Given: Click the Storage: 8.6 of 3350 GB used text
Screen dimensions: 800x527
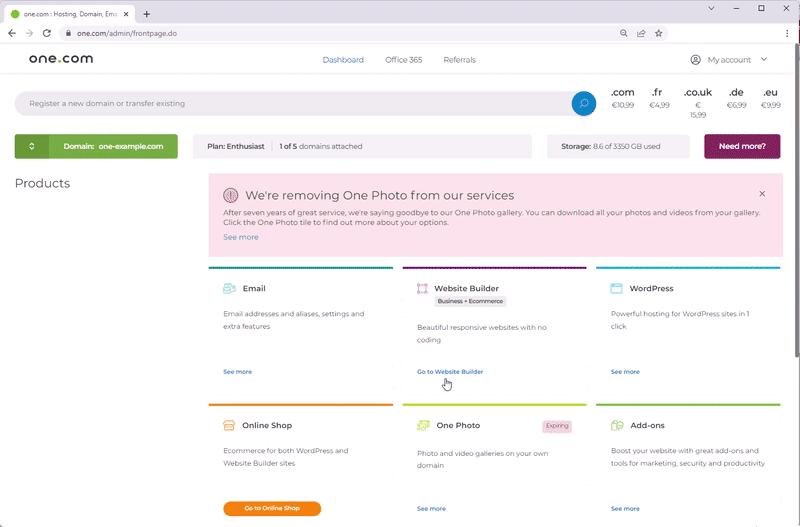Looking at the screenshot, I should coord(611,146).
